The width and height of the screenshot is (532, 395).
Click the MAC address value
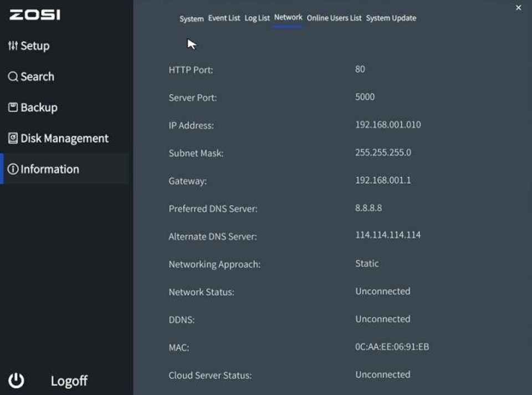click(392, 347)
